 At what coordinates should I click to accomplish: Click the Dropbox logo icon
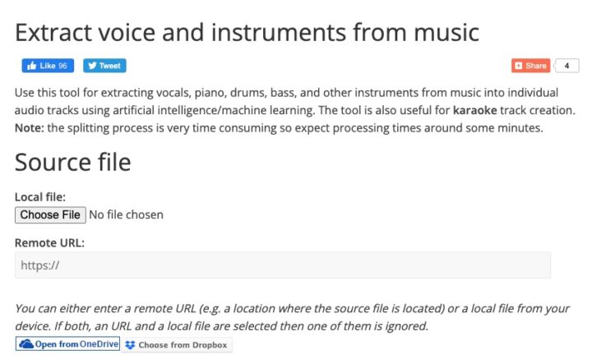[131, 345]
